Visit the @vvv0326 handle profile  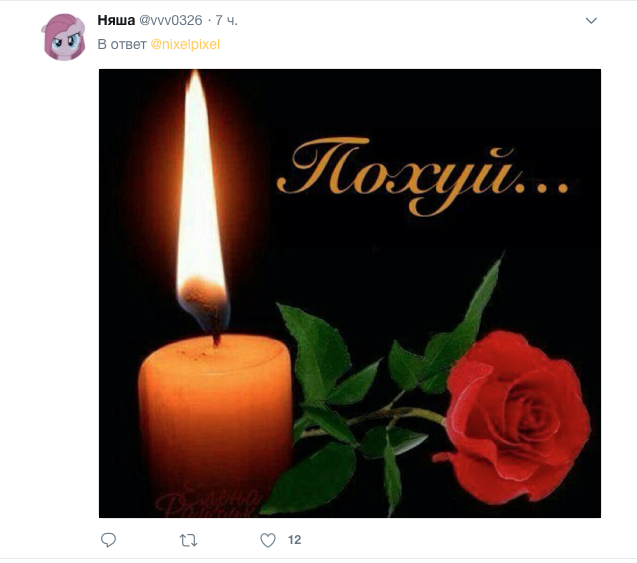click(171, 20)
